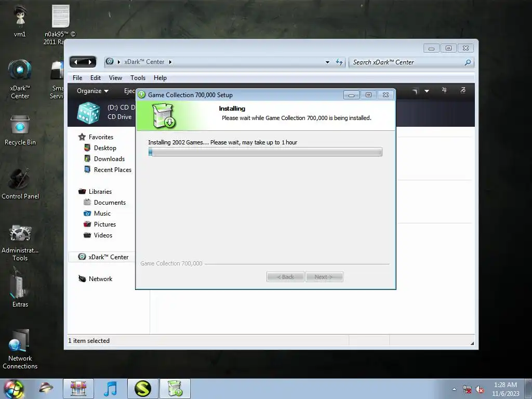Open the music note taskbar app
Viewport: 532px width, 399px height.
click(110, 389)
